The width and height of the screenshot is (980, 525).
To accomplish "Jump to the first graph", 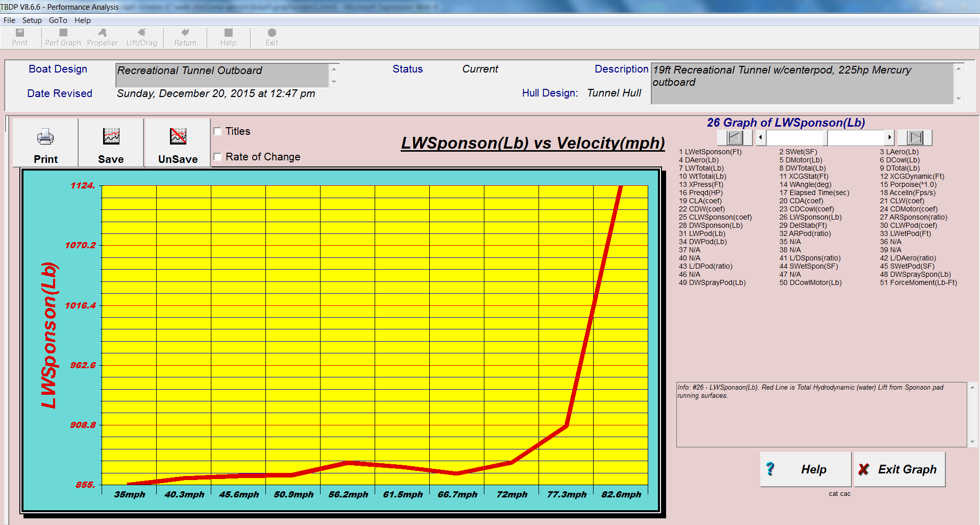I will point(734,137).
